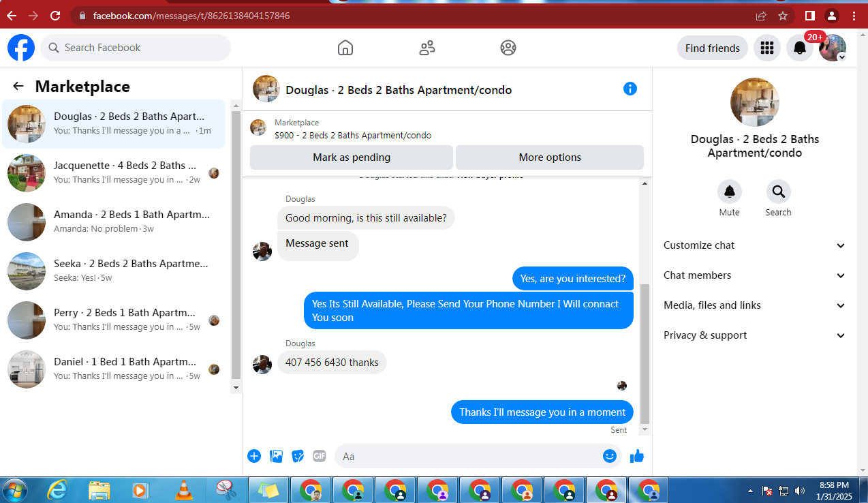Viewport: 868px width, 503px height.
Task: Open Chrome three-dot menu
Action: tap(854, 15)
